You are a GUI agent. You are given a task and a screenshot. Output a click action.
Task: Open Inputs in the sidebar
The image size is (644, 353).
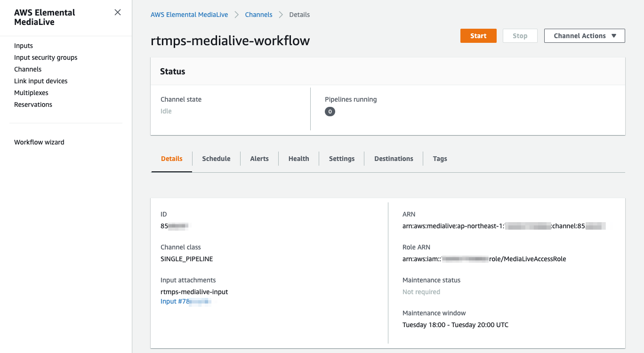pos(24,46)
